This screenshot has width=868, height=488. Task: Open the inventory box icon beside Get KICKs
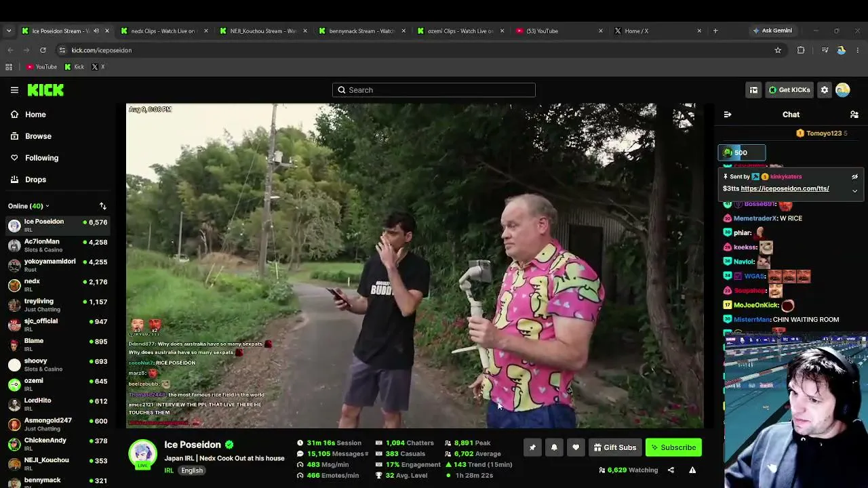click(x=753, y=89)
